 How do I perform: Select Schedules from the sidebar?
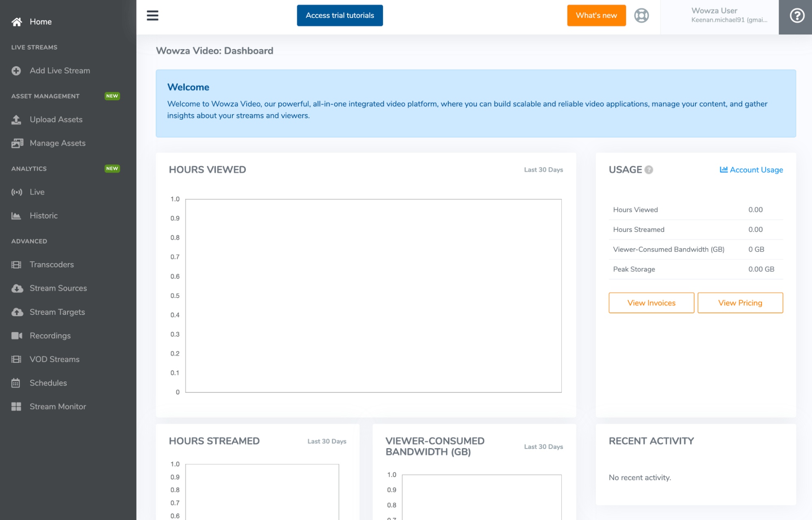(x=48, y=383)
